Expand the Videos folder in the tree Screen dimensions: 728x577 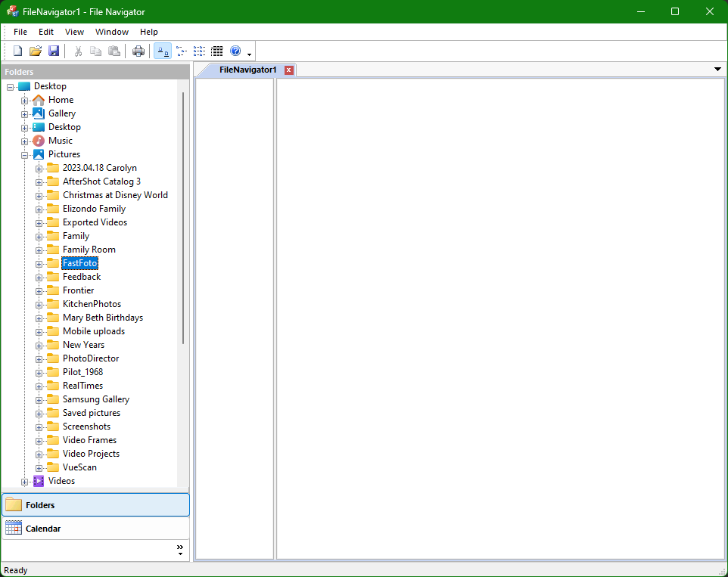24,480
